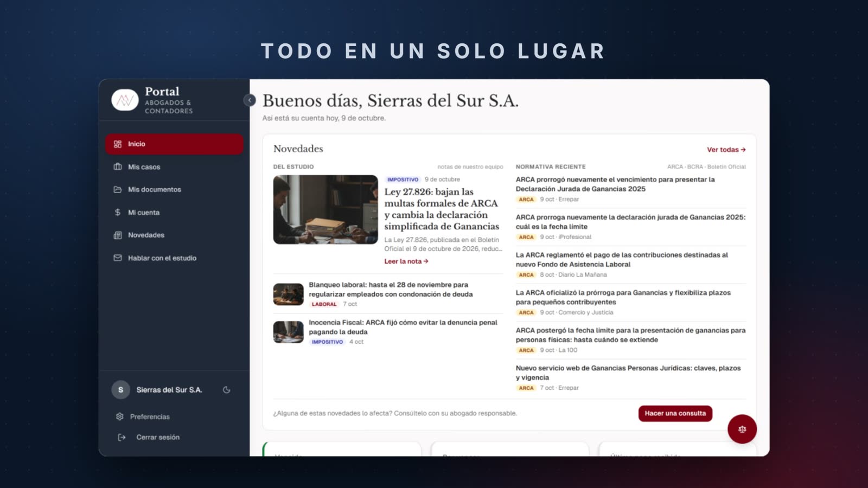Click the Portal logo icon
The height and width of the screenshot is (488, 868).
click(125, 100)
